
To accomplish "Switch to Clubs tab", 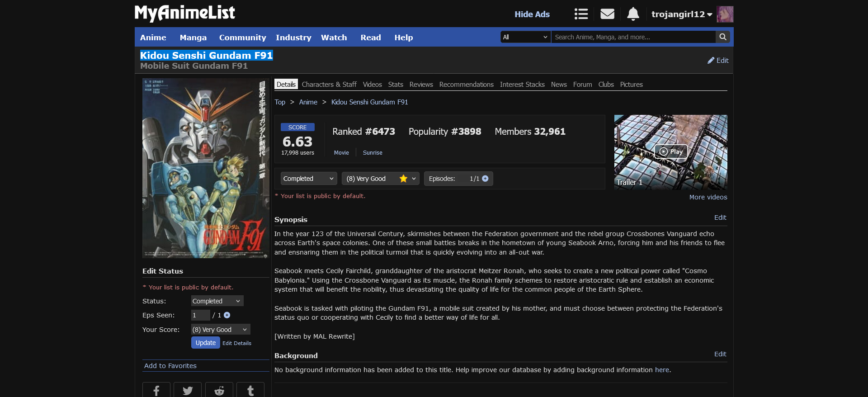I will [x=606, y=85].
